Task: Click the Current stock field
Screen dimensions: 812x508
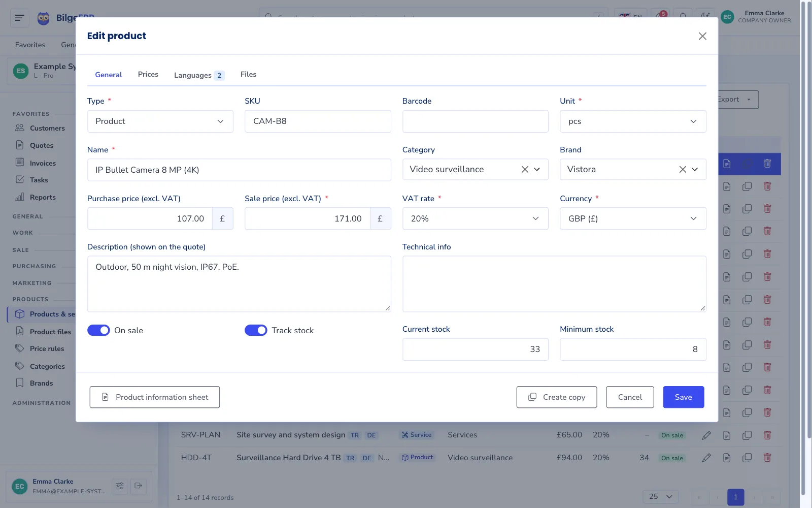Action: tap(476, 350)
